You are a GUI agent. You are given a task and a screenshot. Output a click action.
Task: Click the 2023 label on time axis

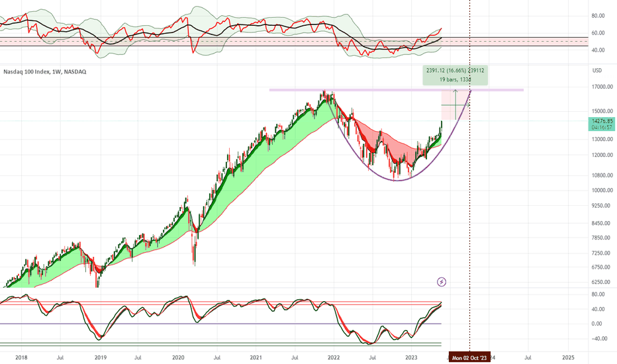pos(411,357)
